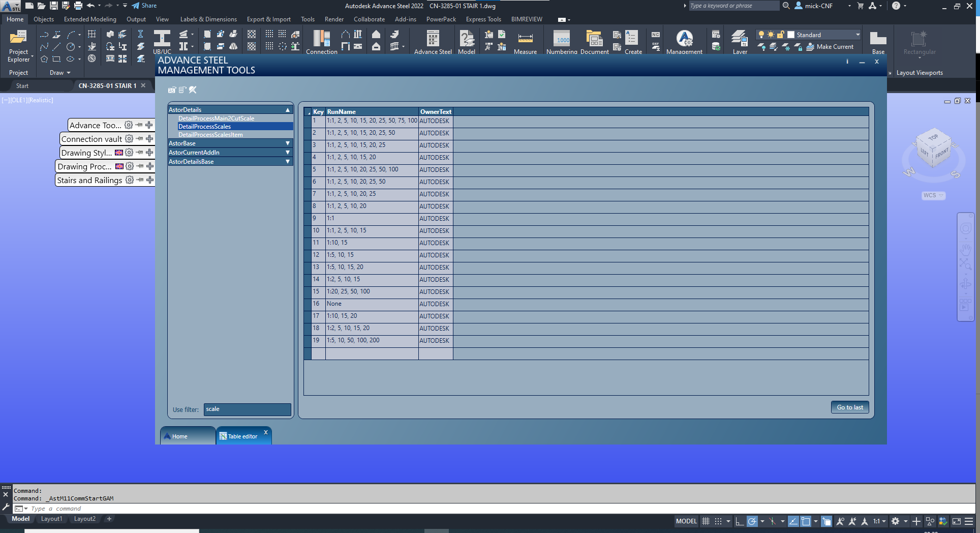This screenshot has height=533, width=980.
Task: Toggle ortho mode in status bar
Action: 740,521
